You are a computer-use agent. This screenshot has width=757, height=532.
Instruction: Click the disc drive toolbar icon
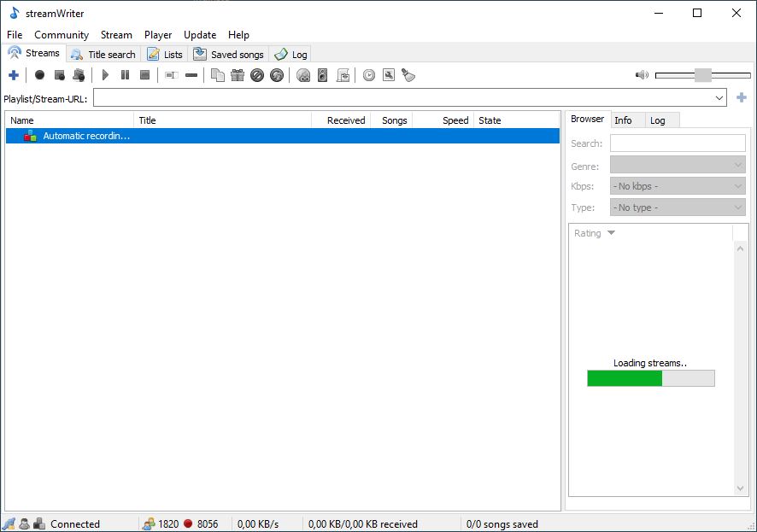pos(303,75)
